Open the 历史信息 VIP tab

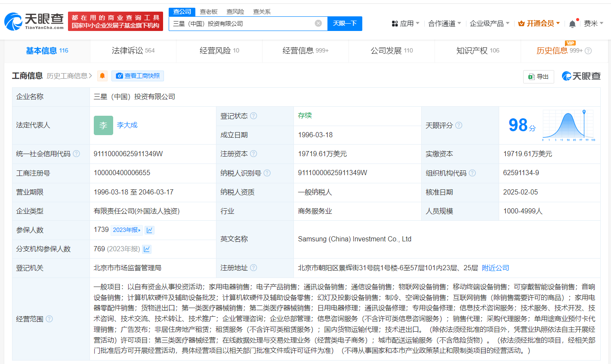pos(564,51)
